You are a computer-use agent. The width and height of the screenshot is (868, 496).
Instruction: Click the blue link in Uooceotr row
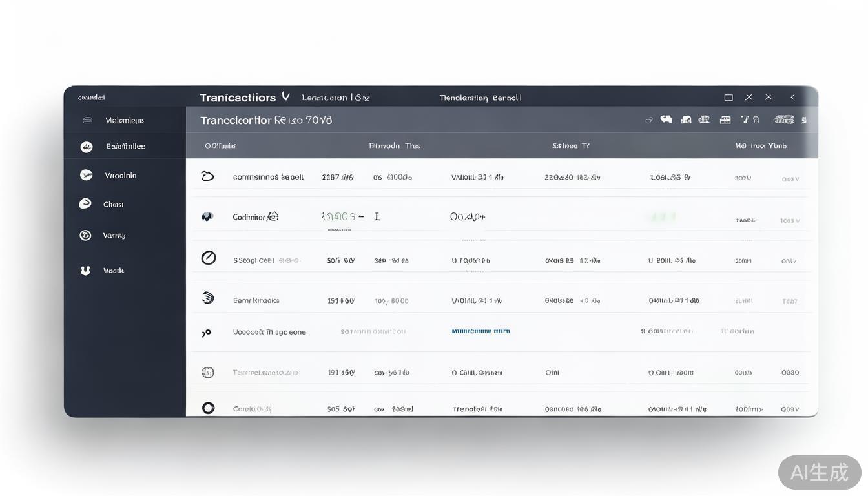click(480, 331)
